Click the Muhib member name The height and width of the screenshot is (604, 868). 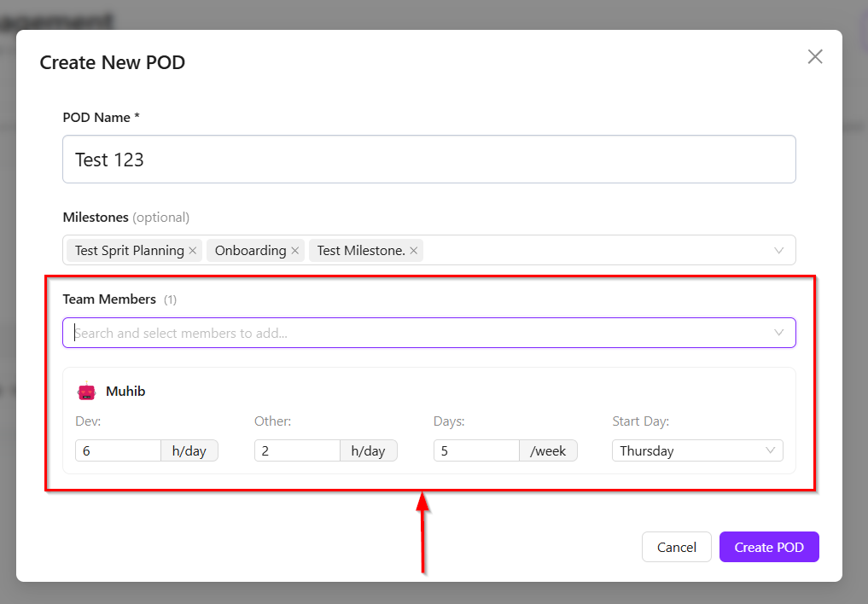pyautogui.click(x=125, y=392)
